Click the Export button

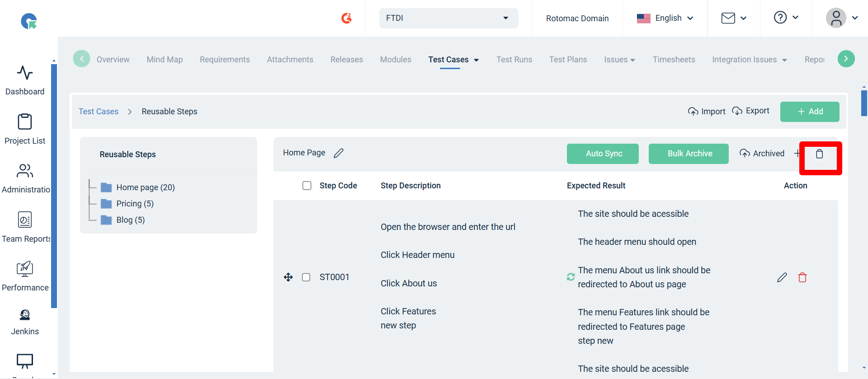click(750, 111)
